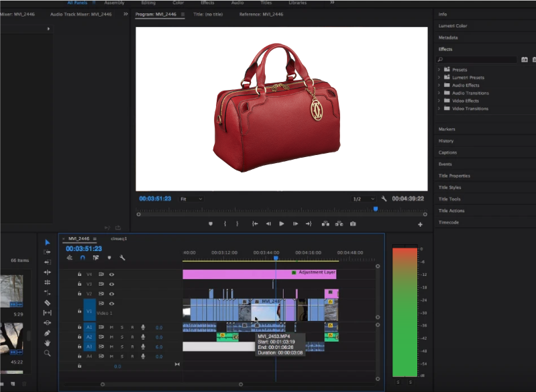Export frame with the camera icon
Viewport: 536px width, 392px height.
click(x=353, y=224)
